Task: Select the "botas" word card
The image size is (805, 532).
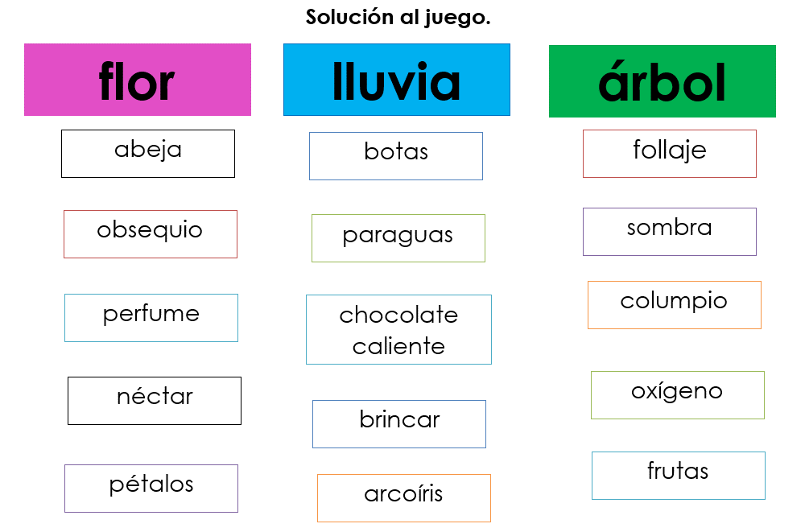Action: (x=396, y=155)
